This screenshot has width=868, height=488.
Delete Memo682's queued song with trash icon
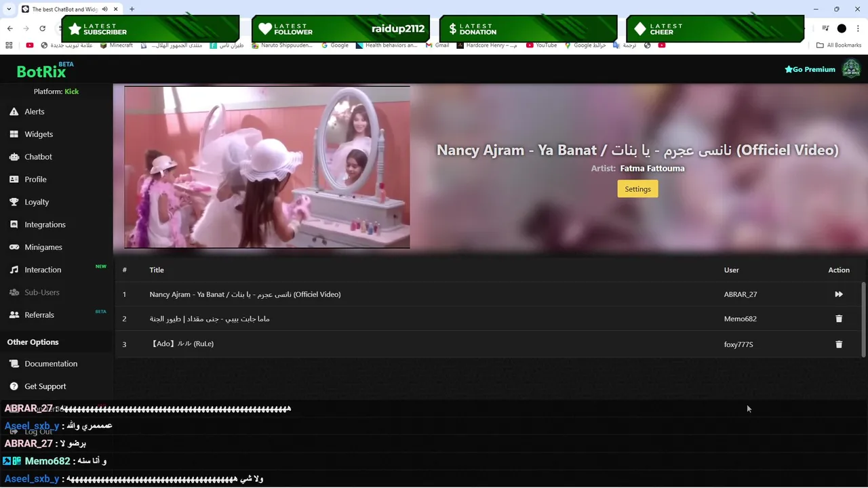tap(839, 319)
